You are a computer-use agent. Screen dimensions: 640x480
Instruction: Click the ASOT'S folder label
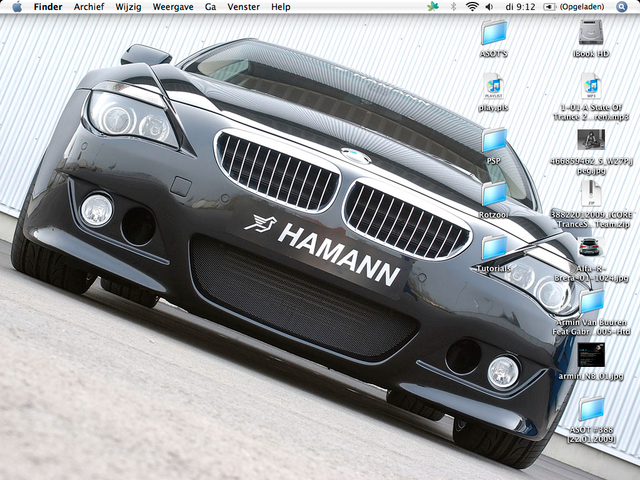point(494,53)
